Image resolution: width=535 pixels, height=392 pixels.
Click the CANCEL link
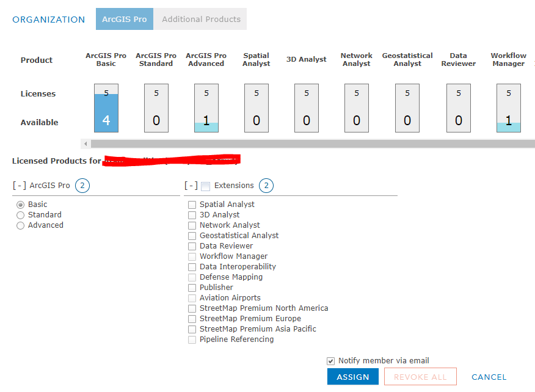pos(489,377)
